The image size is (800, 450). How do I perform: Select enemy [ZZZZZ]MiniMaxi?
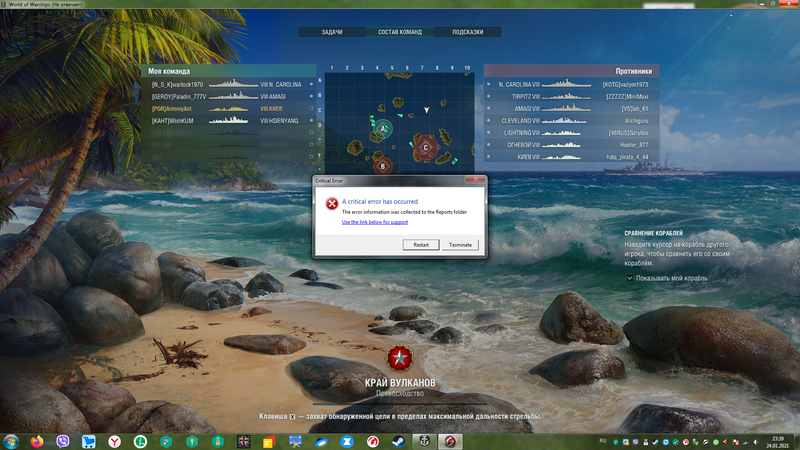(627, 96)
